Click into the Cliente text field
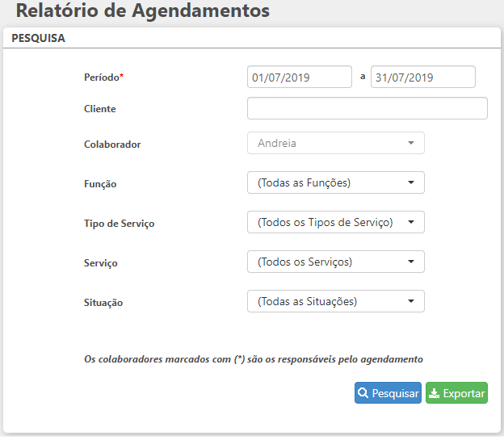Image resolution: width=504 pixels, height=440 pixels. point(367,108)
